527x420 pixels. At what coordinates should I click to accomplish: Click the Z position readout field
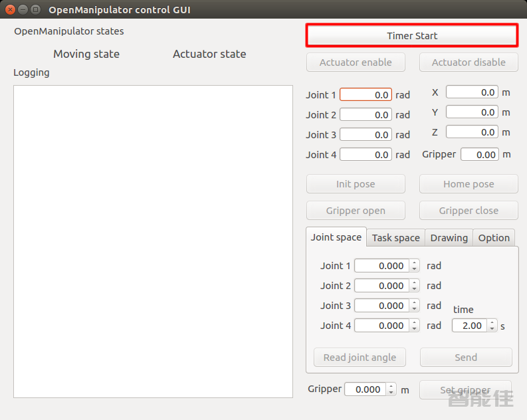[x=472, y=132]
